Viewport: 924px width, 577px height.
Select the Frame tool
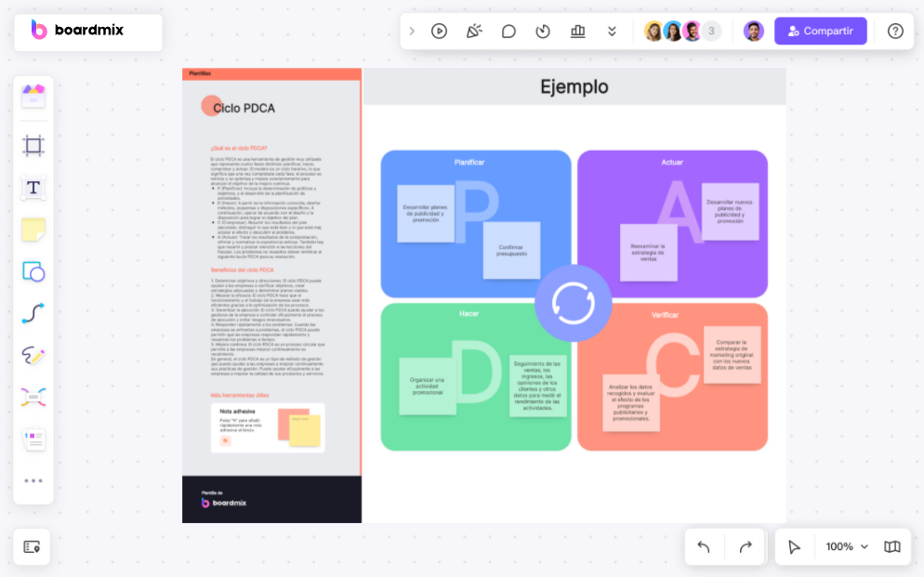point(33,146)
